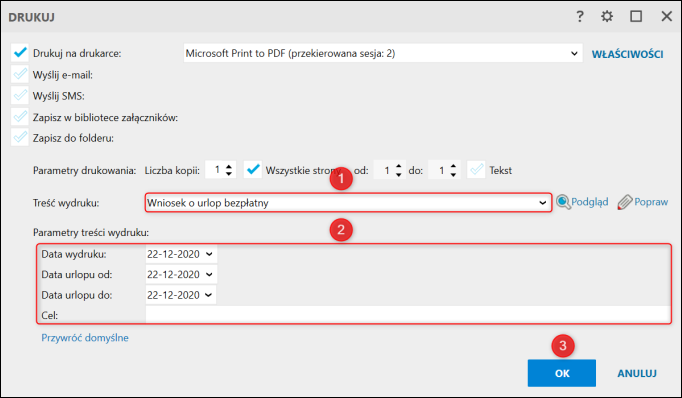Screen dimensions: 682x398
Task: Enable Wyślij e-mail checkbox
Action: pos(20,74)
